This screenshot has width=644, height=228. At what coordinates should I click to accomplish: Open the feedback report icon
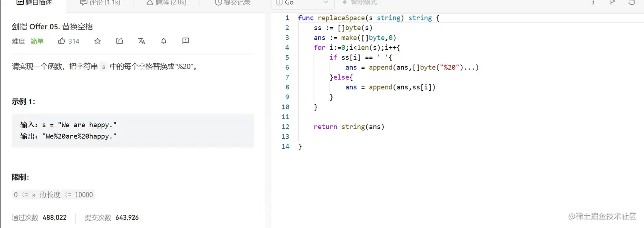tap(185, 41)
